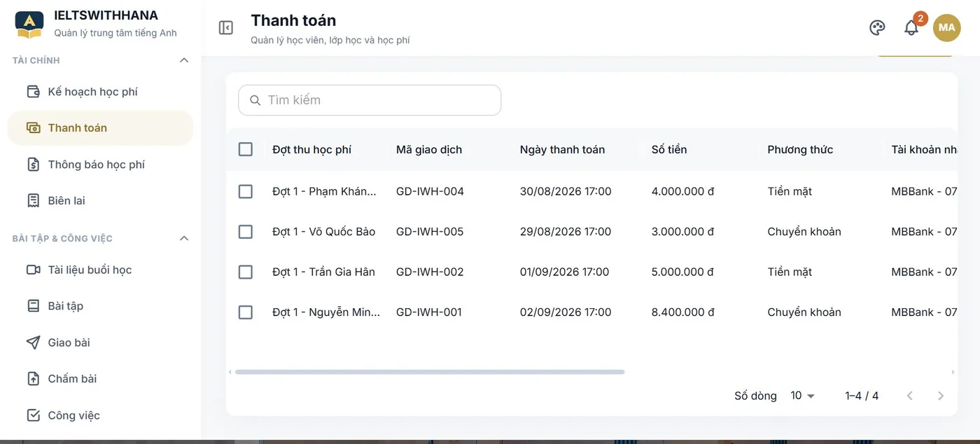980x444 pixels.
Task: Select Thanh toán in the sidebar
Action: [100, 127]
